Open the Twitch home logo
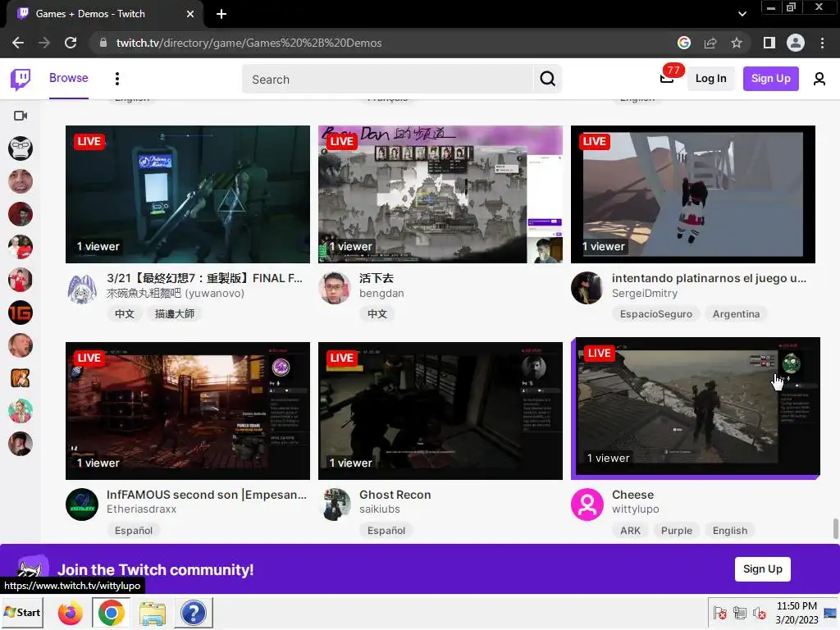Image resolution: width=840 pixels, height=630 pixels. (21, 80)
